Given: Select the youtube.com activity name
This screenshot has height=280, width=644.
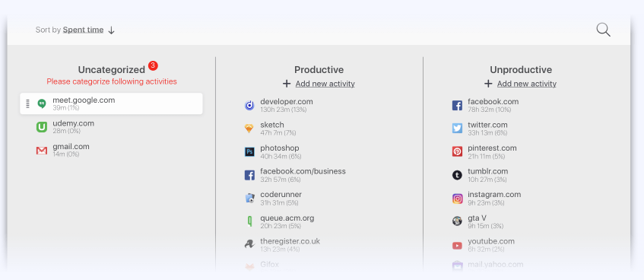Looking at the screenshot, I should click(x=491, y=241).
